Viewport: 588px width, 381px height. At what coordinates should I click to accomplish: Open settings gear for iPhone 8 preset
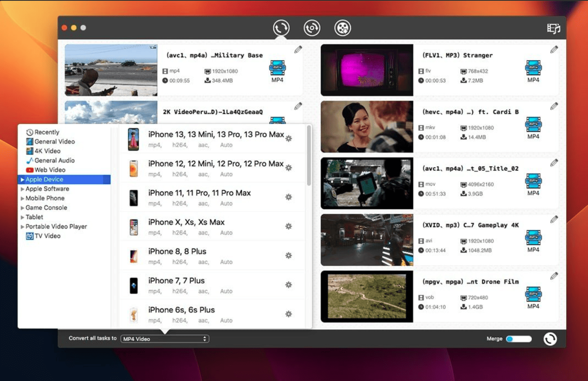coord(289,256)
